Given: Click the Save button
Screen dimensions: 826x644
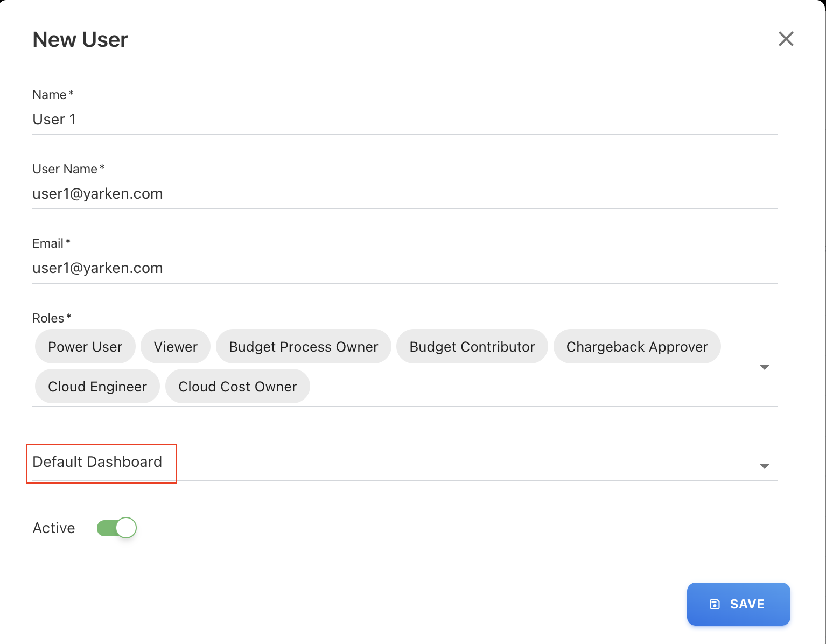Looking at the screenshot, I should pyautogui.click(x=738, y=604).
